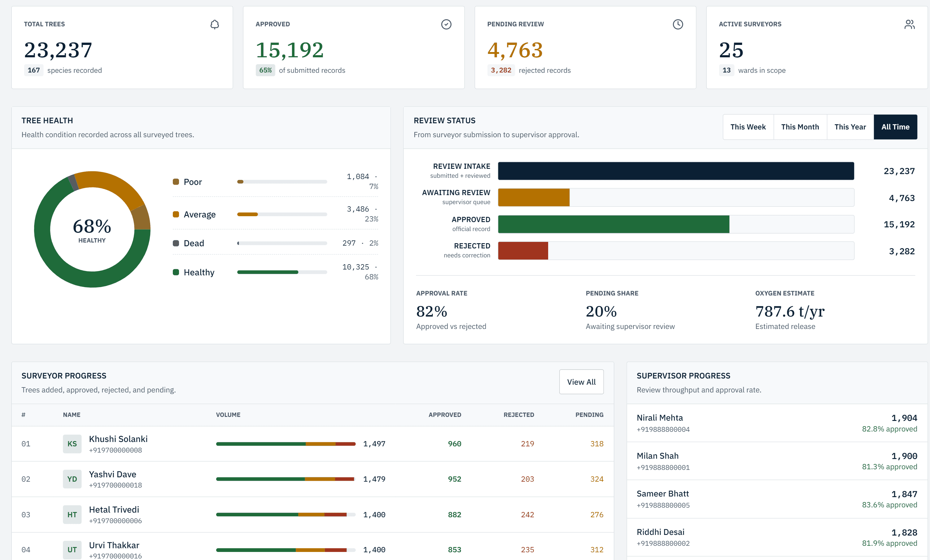Screen dimensions: 930x560
Task: Click Urvi Thakkar's approved count 853
Action: (455, 550)
